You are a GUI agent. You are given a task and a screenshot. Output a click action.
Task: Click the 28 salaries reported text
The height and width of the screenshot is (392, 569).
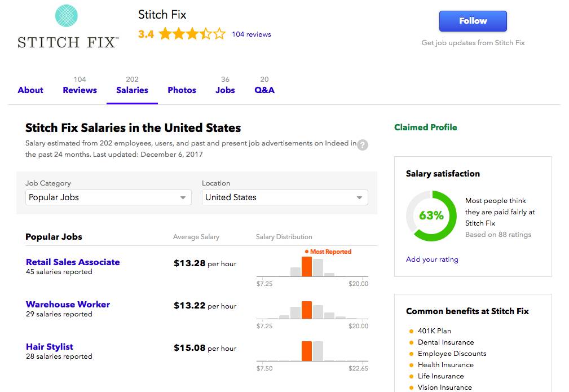tap(59, 356)
